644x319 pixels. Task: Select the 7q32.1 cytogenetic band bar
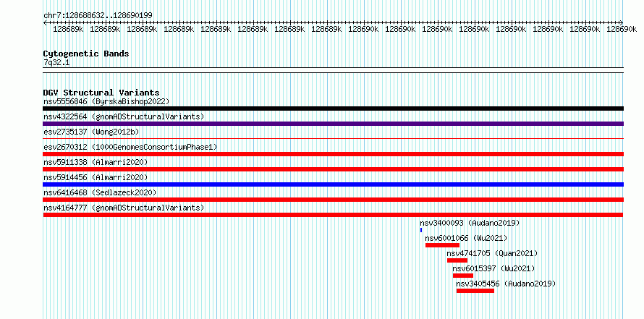(x=333, y=70)
